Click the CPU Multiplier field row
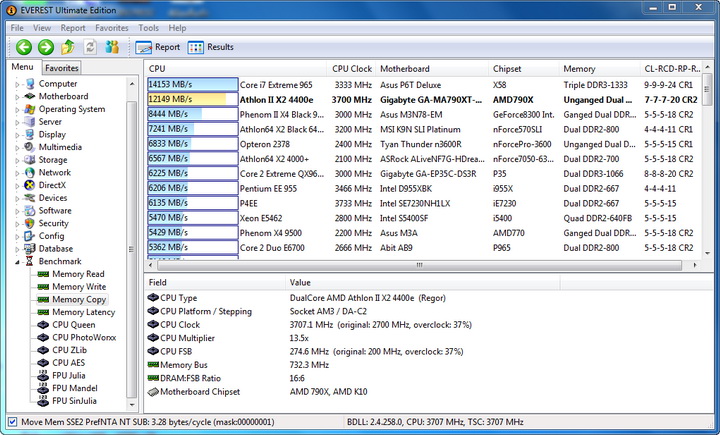Image resolution: width=720 pixels, height=435 pixels. click(429, 338)
